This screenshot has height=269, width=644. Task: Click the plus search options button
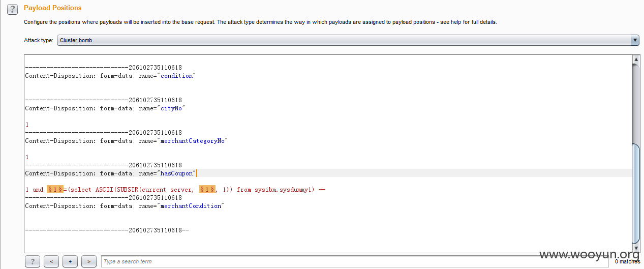(x=70, y=261)
